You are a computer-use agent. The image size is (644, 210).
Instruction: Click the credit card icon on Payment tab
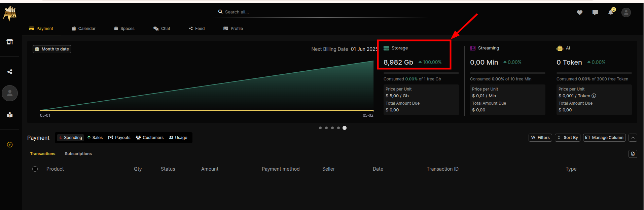32,29
